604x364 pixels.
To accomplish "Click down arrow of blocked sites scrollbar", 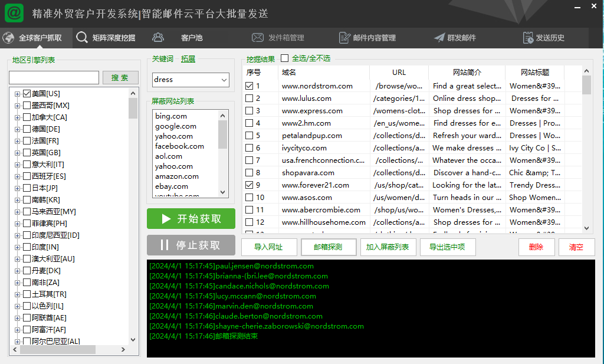I will coord(222,192).
